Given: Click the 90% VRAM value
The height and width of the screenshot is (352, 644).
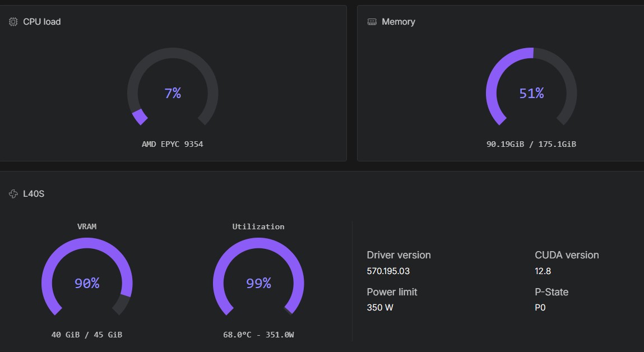Looking at the screenshot, I should coord(87,283).
